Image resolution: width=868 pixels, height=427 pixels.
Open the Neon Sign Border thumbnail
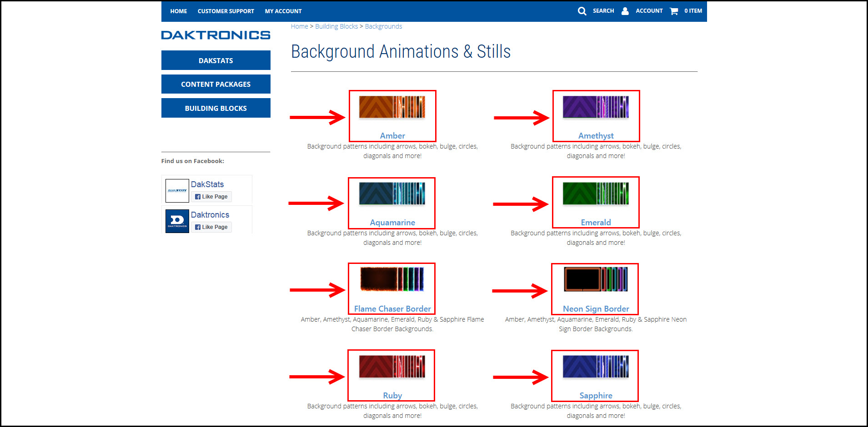[x=596, y=279]
